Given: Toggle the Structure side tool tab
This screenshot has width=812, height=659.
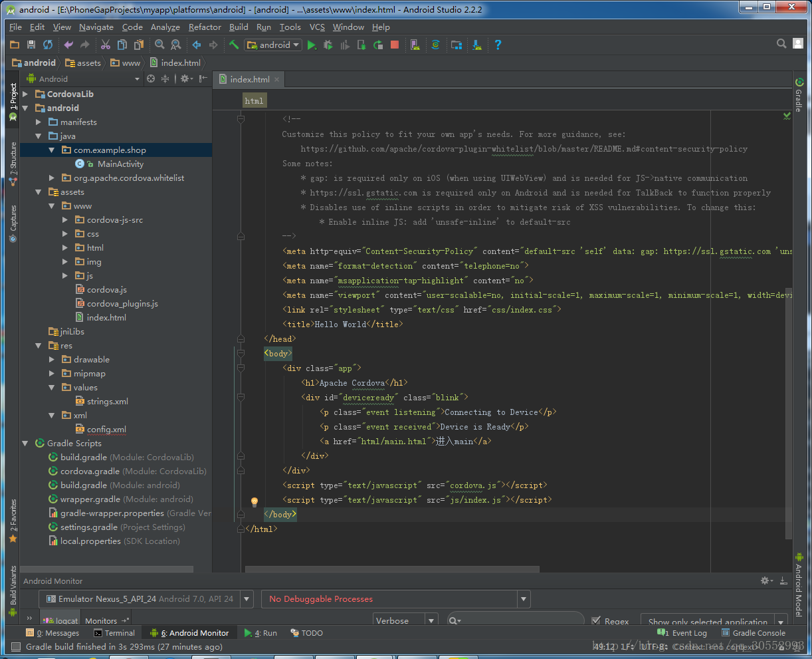Looking at the screenshot, I should pyautogui.click(x=13, y=164).
